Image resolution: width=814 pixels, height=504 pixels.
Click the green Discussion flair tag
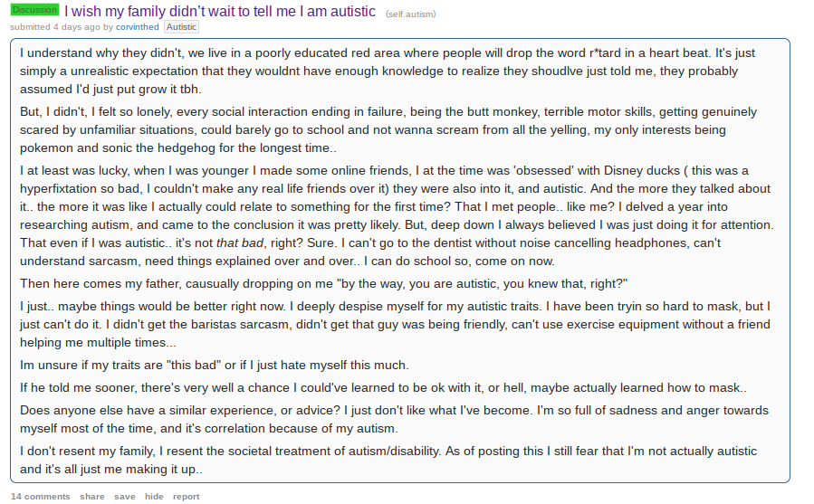[x=34, y=10]
